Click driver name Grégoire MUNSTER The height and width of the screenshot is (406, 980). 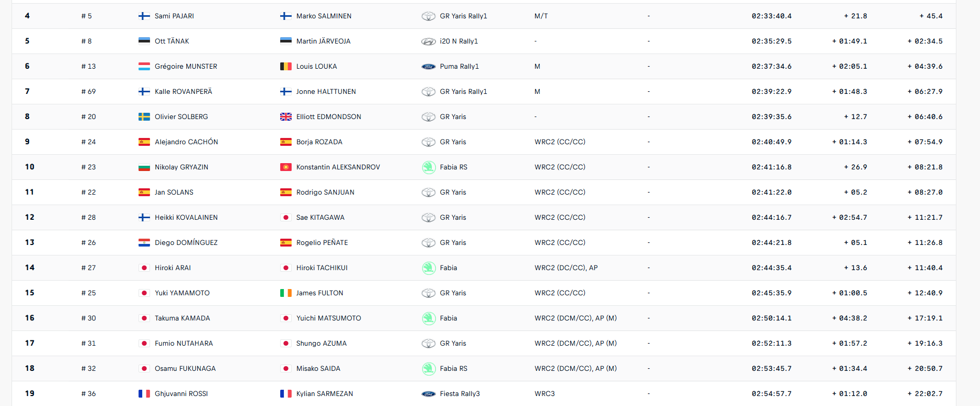click(186, 67)
